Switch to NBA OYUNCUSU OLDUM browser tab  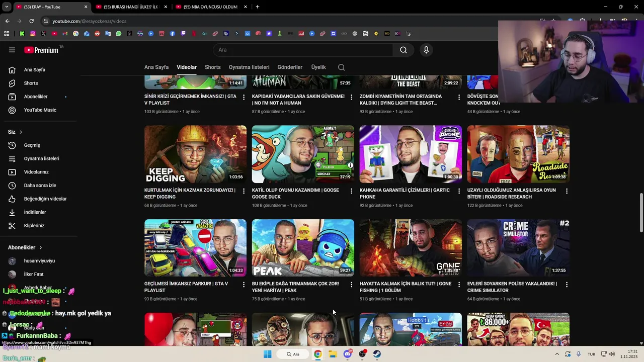pos(210,7)
